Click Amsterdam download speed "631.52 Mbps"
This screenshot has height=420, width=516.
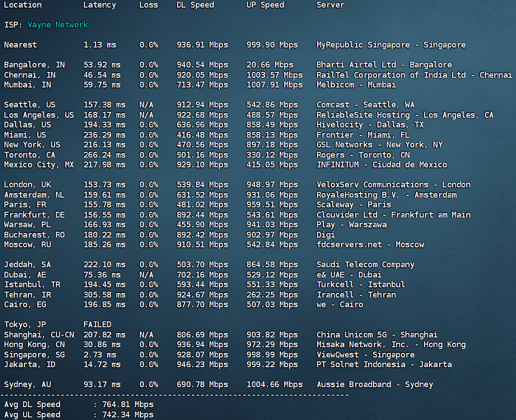[x=202, y=195]
